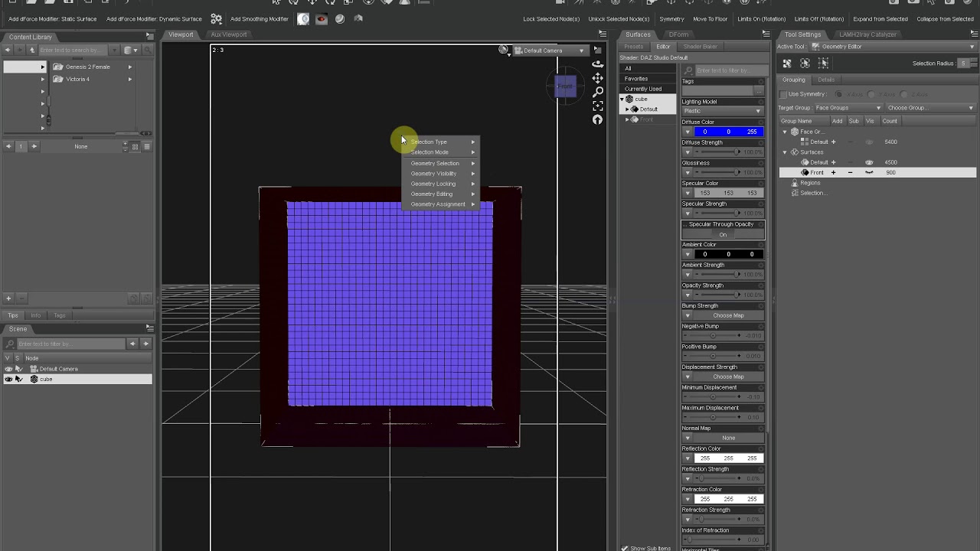Toggle visibility of Default surface group (4500)
Screen dimensions: 980x551
(x=869, y=162)
